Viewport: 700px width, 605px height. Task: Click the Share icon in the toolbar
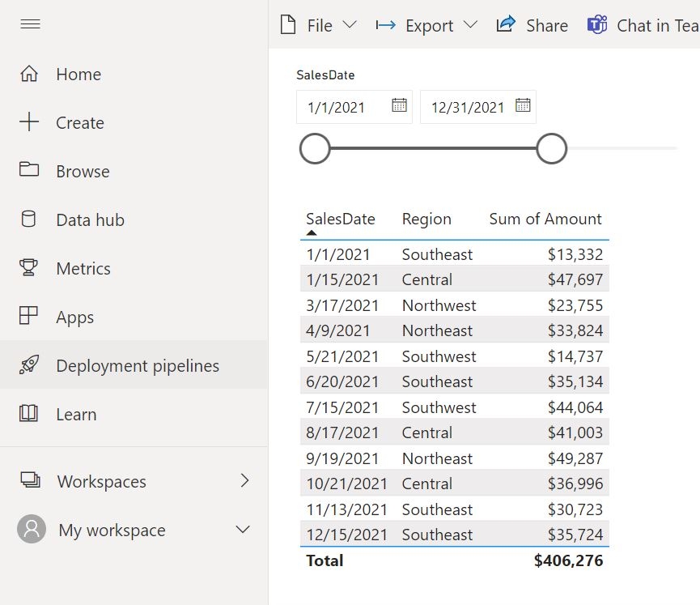point(505,23)
